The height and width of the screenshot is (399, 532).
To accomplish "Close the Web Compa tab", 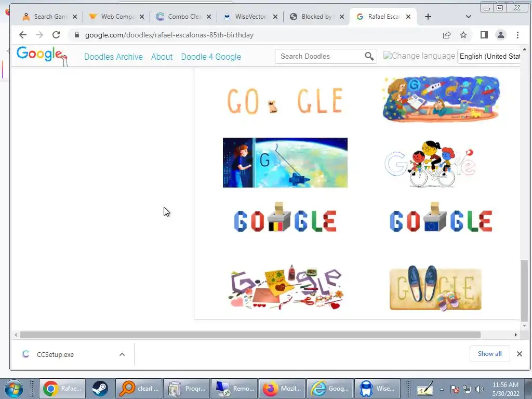I will pyautogui.click(x=142, y=17).
